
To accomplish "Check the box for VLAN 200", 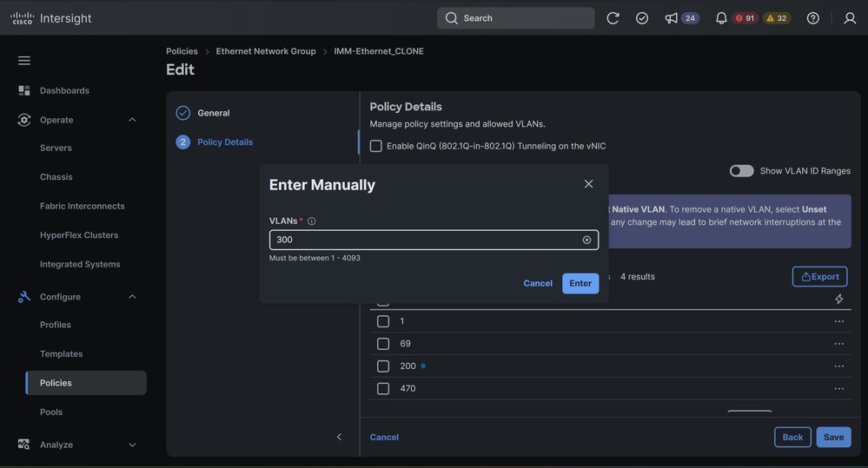I will 383,366.
